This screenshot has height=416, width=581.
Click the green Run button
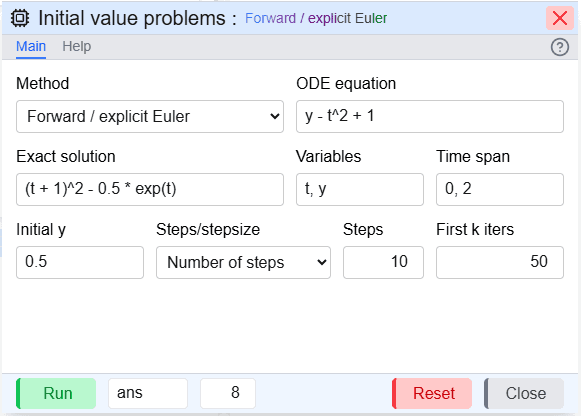[x=56, y=393]
